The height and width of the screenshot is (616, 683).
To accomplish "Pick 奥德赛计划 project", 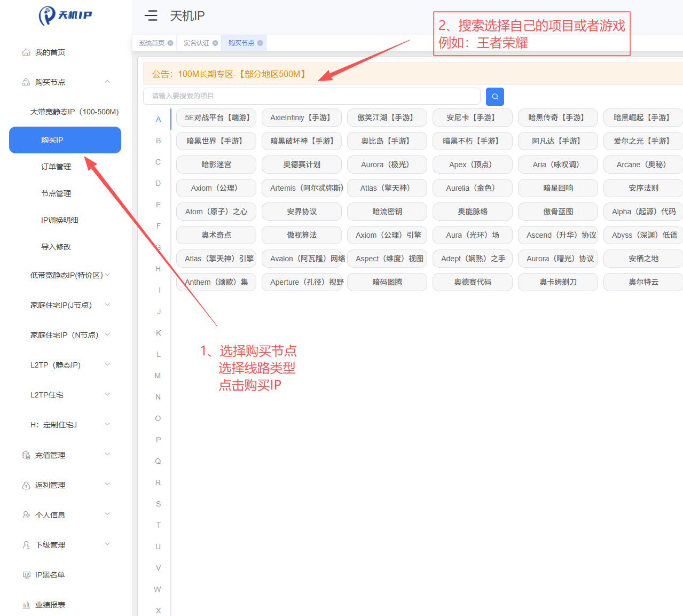I will (x=302, y=165).
